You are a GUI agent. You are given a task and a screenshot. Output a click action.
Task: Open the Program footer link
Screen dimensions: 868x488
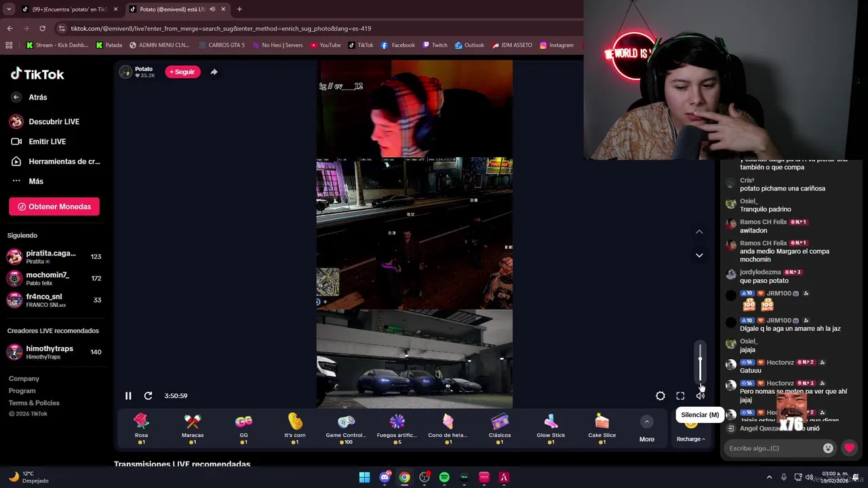click(22, 391)
